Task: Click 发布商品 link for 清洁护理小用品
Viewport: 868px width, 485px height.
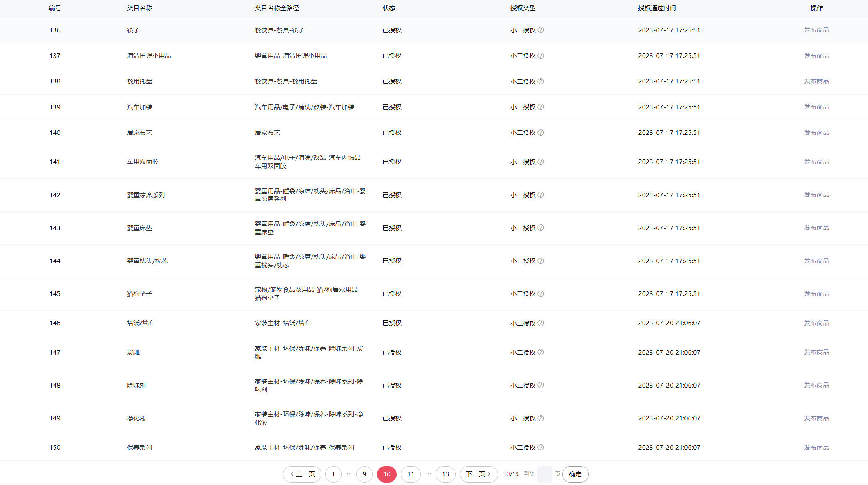Action: click(x=816, y=56)
